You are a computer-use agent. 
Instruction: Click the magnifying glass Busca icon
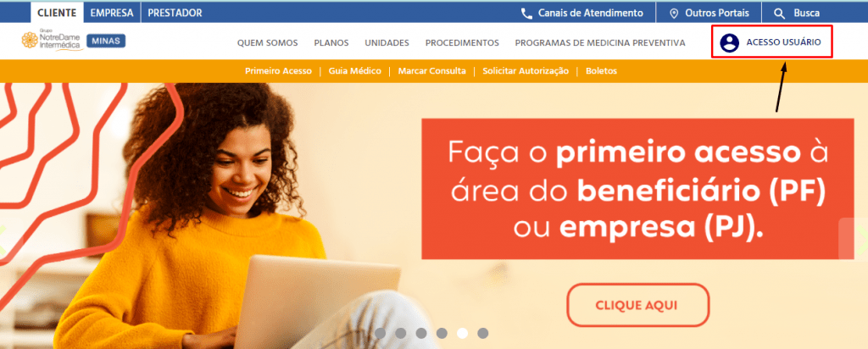tap(780, 14)
